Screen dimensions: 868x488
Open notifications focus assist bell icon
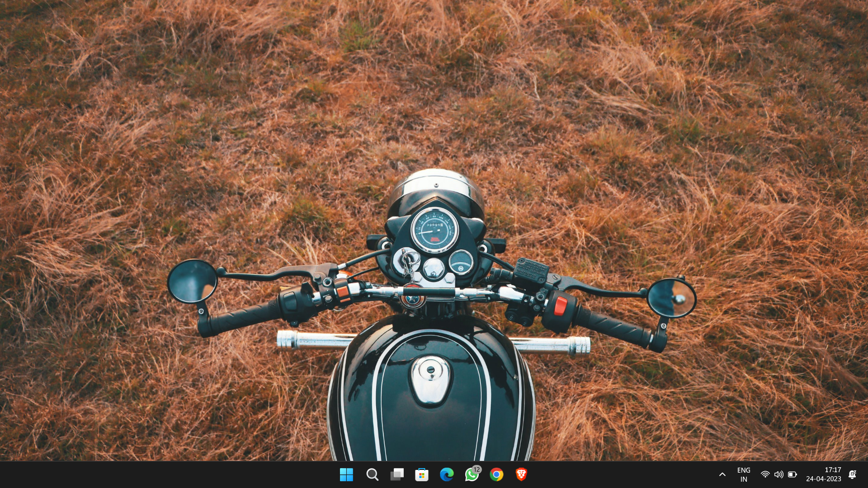853,474
